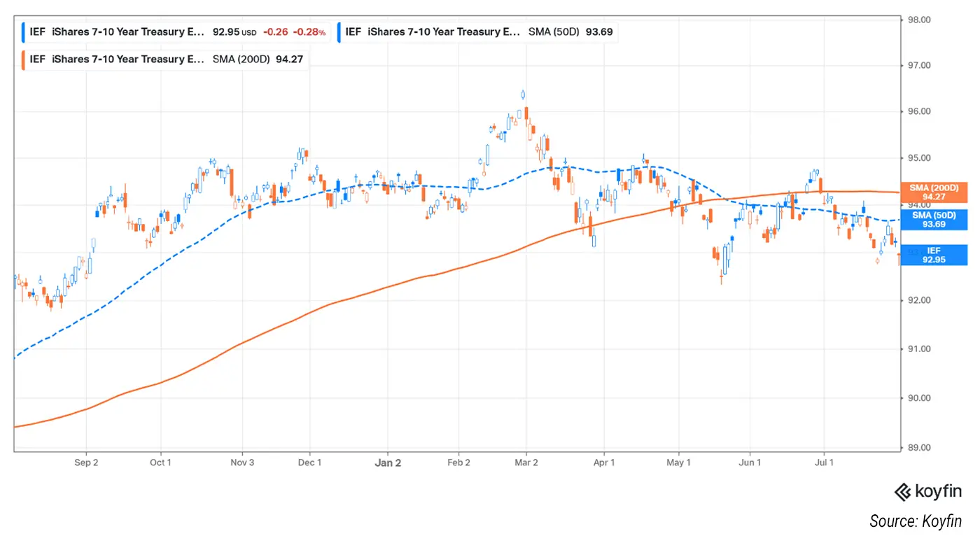This screenshot has width=980, height=550.
Task: Click the 89.00 label on the price axis
Action: (x=918, y=447)
